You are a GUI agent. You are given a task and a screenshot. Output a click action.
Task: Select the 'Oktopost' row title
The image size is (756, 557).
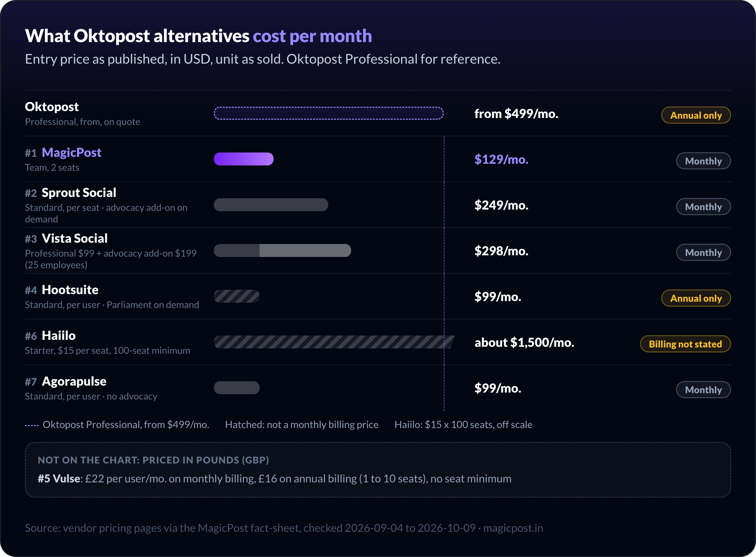(x=52, y=106)
